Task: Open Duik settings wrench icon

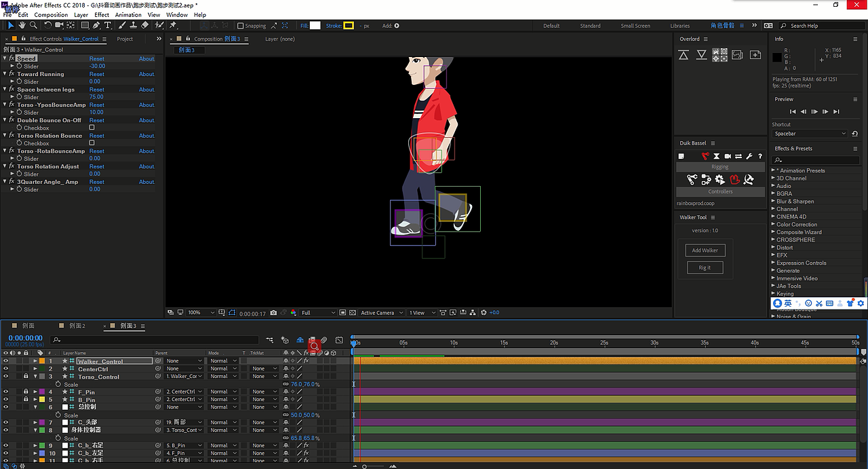Action: pos(749,156)
